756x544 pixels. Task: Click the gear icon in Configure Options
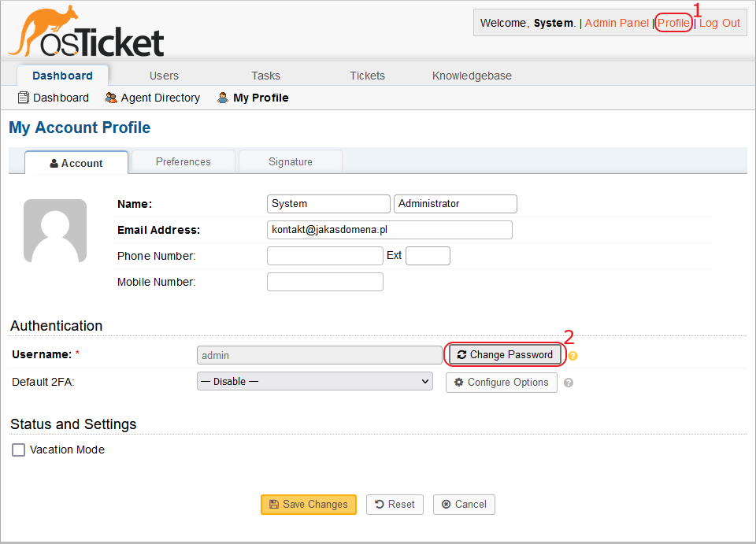[x=459, y=382]
